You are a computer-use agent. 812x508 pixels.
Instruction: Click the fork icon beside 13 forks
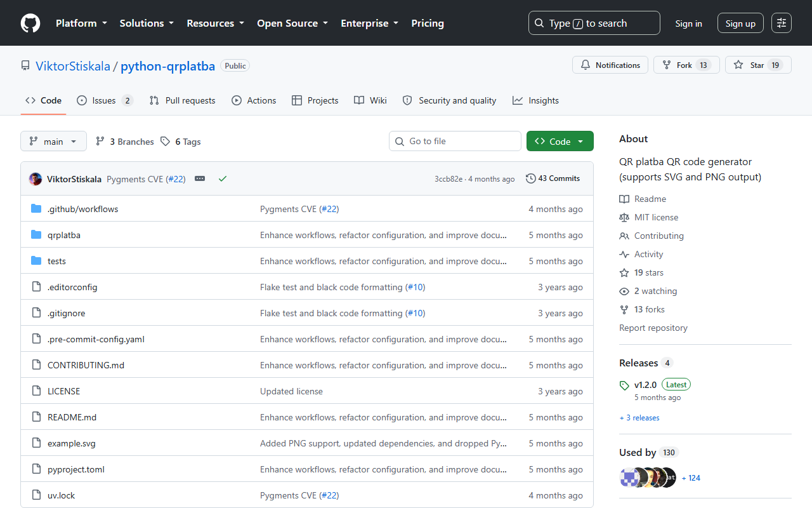pyautogui.click(x=624, y=309)
